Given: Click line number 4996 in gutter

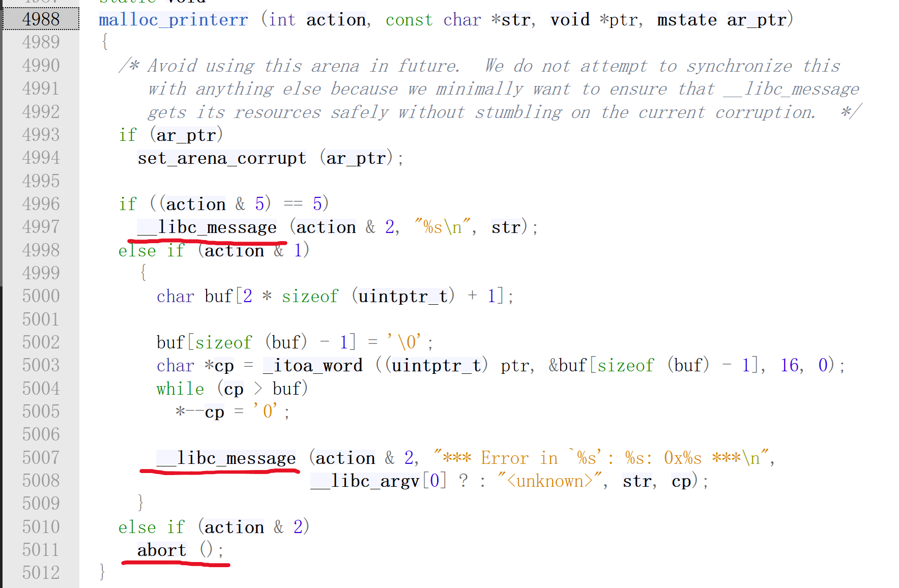Looking at the screenshot, I should point(41,204).
